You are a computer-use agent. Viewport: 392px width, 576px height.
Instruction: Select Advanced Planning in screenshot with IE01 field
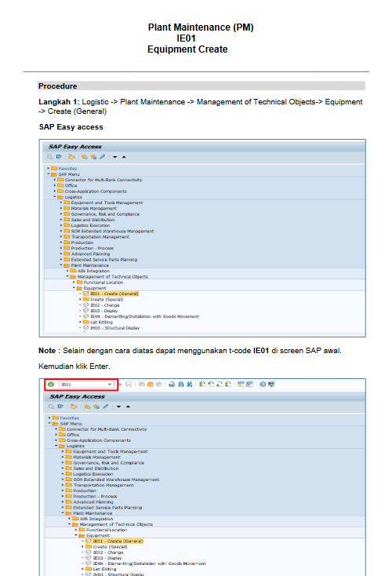click(93, 501)
